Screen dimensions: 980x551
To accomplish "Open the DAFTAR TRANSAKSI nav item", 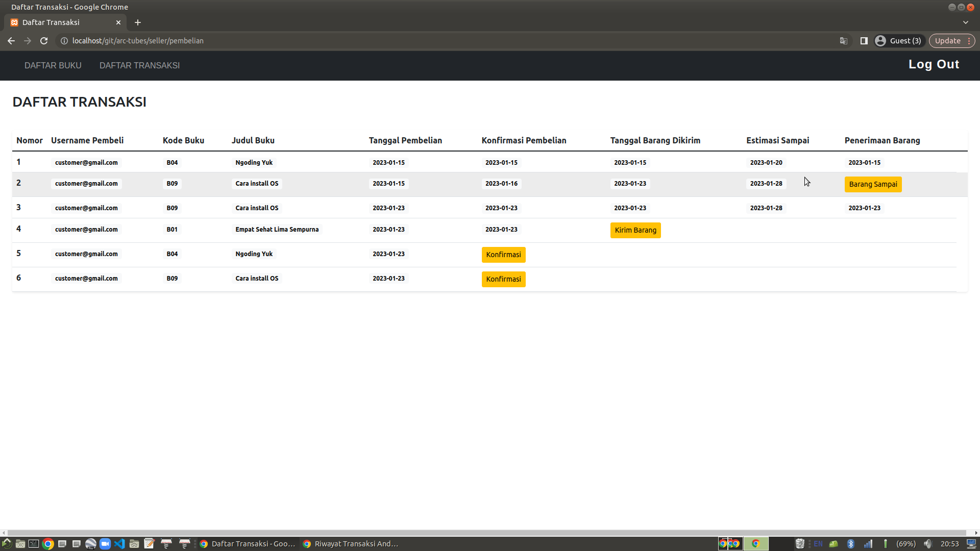I will click(139, 65).
